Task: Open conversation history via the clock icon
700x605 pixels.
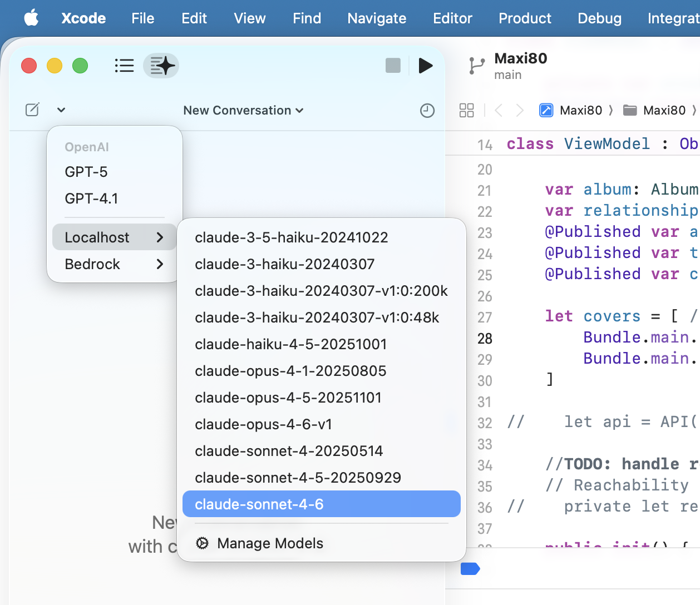Action: click(427, 110)
